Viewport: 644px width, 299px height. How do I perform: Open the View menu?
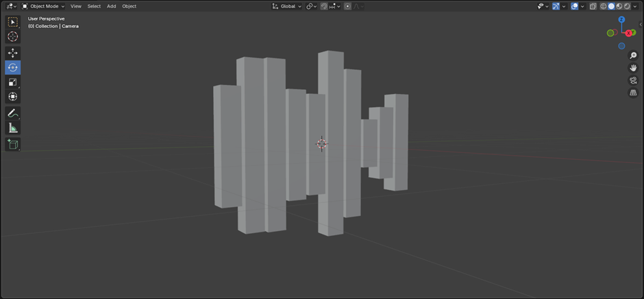[x=75, y=6]
